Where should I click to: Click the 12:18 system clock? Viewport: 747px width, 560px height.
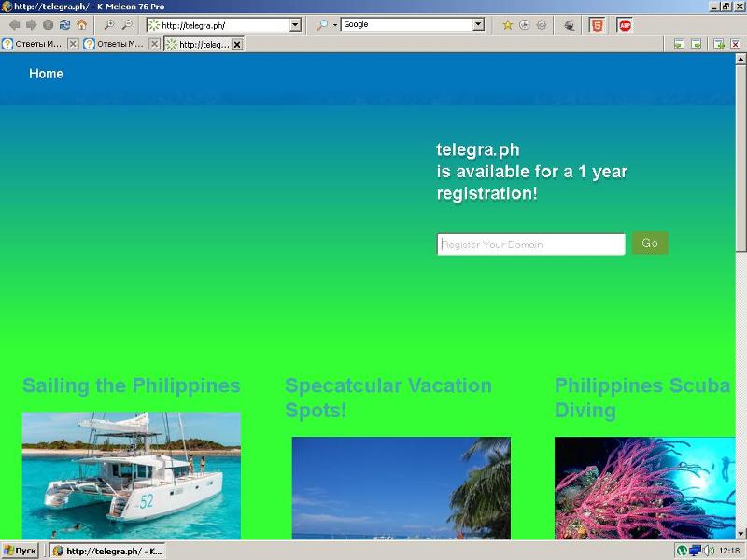[729, 551]
